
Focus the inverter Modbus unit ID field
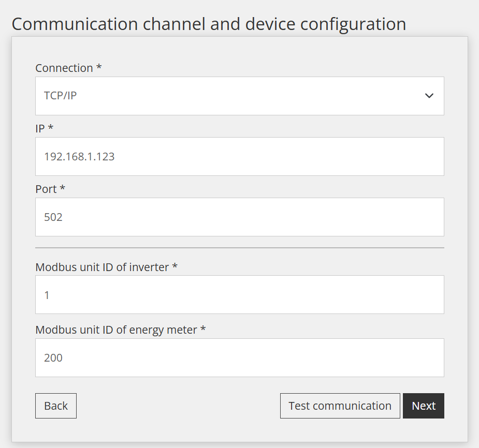pyautogui.click(x=239, y=294)
